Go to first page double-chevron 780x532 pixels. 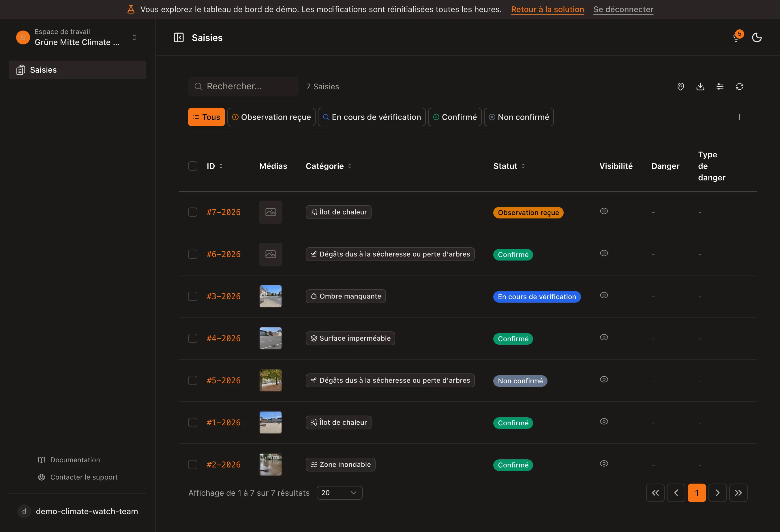point(655,493)
